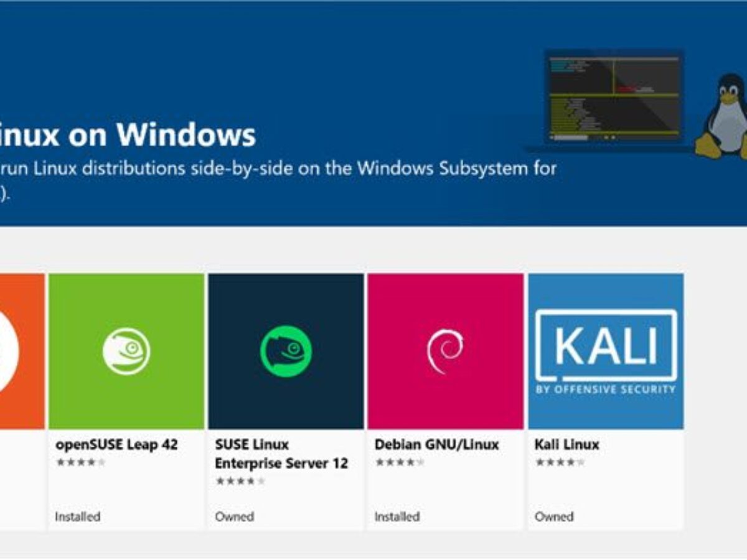Image resolution: width=747 pixels, height=560 pixels.
Task: Click the laptop terminal illustration in banner
Action: [x=613, y=98]
